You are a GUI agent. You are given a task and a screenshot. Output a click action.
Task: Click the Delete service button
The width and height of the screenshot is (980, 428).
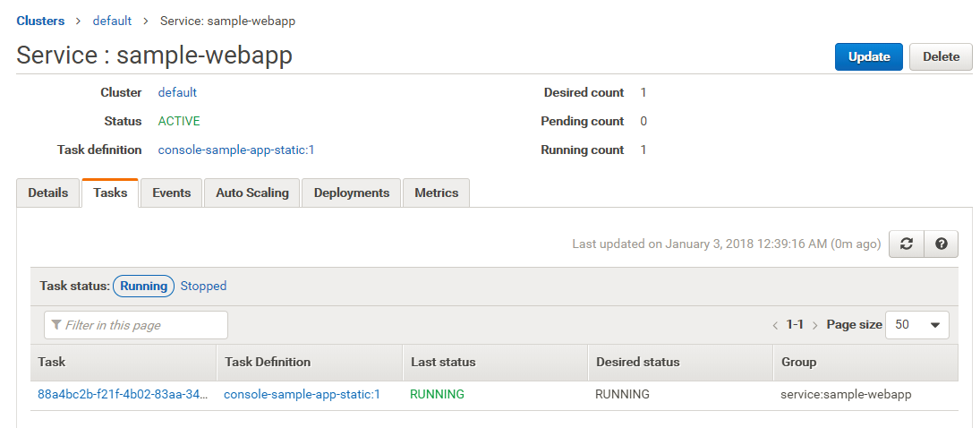click(x=941, y=56)
